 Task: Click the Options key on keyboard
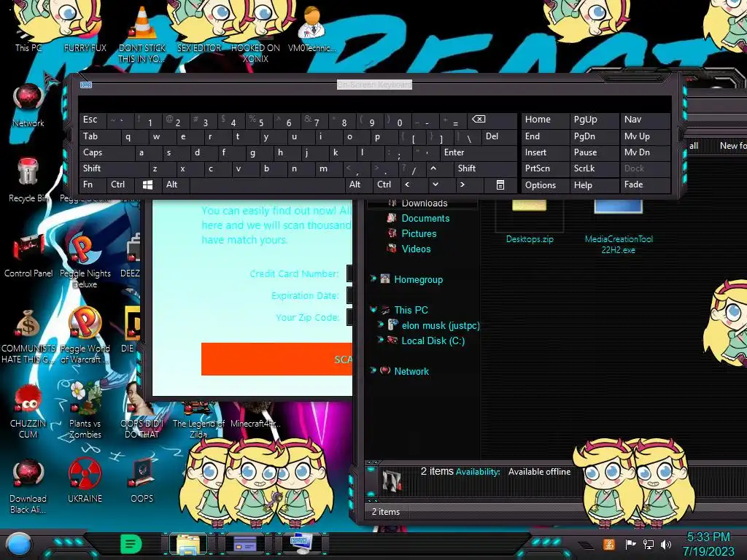[544, 184]
